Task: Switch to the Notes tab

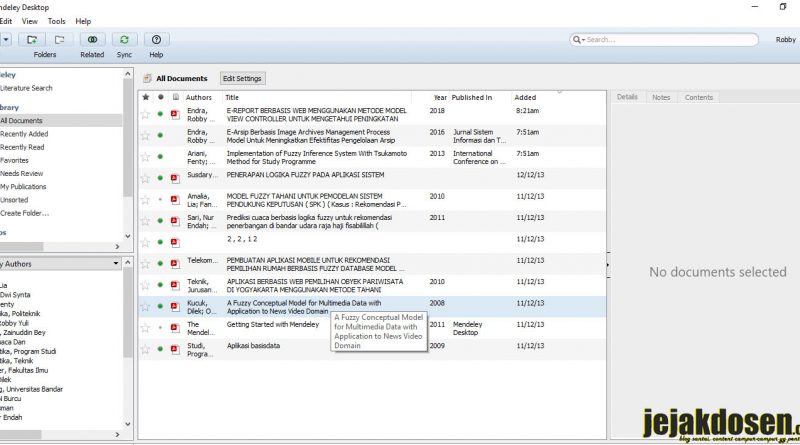Action: [661, 97]
